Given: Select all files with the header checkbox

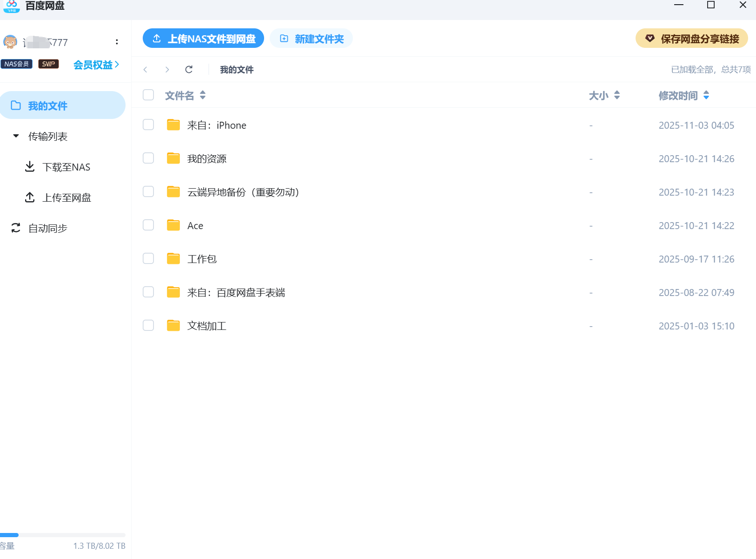Looking at the screenshot, I should point(148,94).
